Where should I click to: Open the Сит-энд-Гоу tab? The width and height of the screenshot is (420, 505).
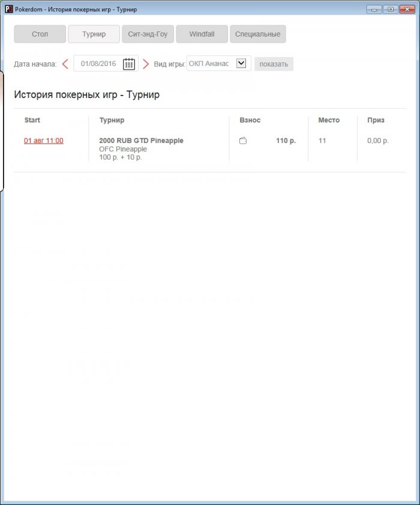[148, 34]
